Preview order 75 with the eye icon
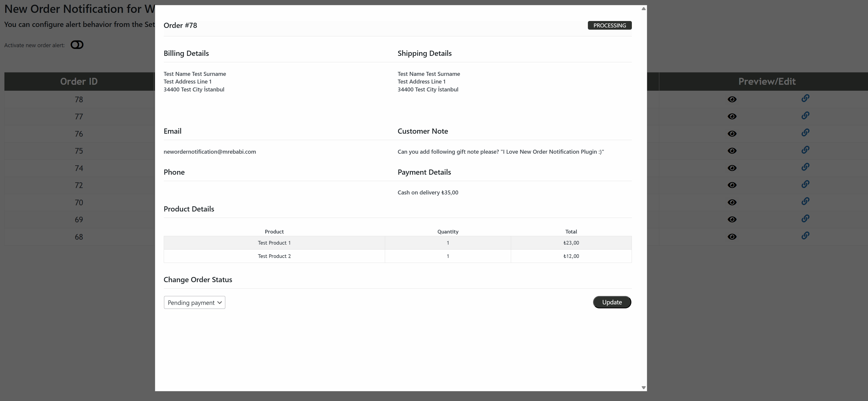 tap(732, 151)
